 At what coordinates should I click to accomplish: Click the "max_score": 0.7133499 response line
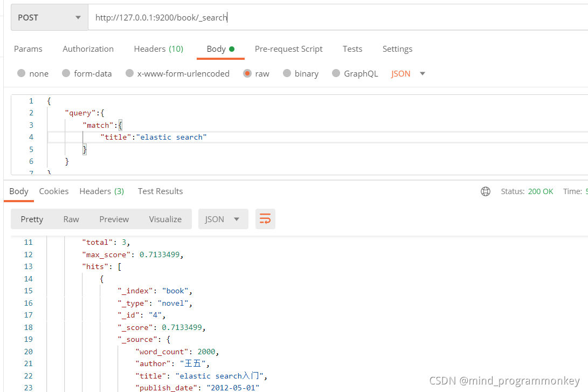pos(133,255)
